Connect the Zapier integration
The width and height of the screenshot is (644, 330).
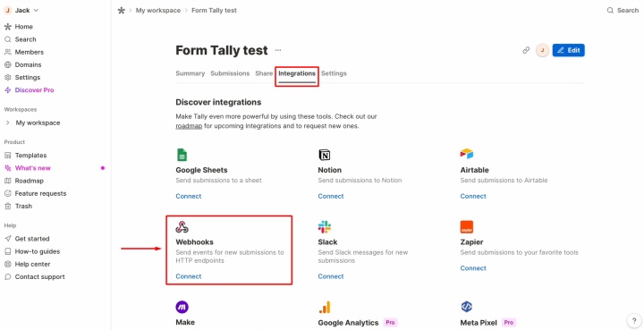tap(473, 268)
